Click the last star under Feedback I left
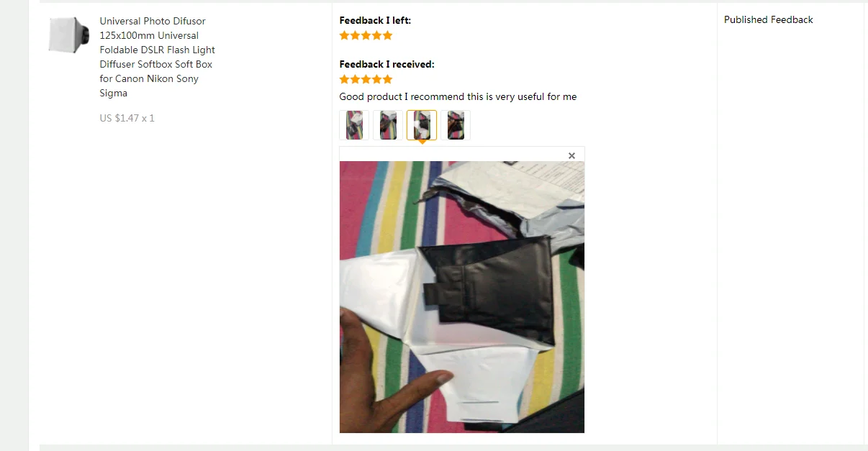The height and width of the screenshot is (451, 868). tap(388, 35)
